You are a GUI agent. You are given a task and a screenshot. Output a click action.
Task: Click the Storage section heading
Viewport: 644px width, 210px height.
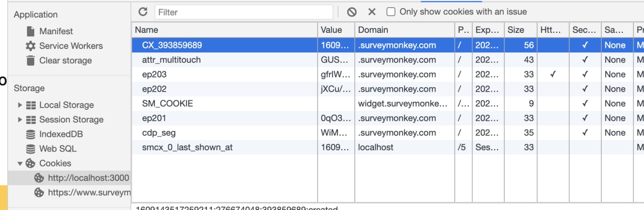(29, 88)
